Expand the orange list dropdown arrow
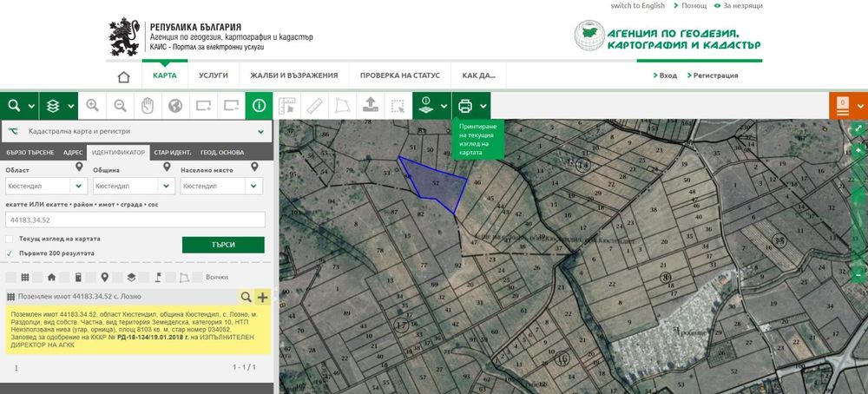This screenshot has height=394, width=868. [x=860, y=106]
